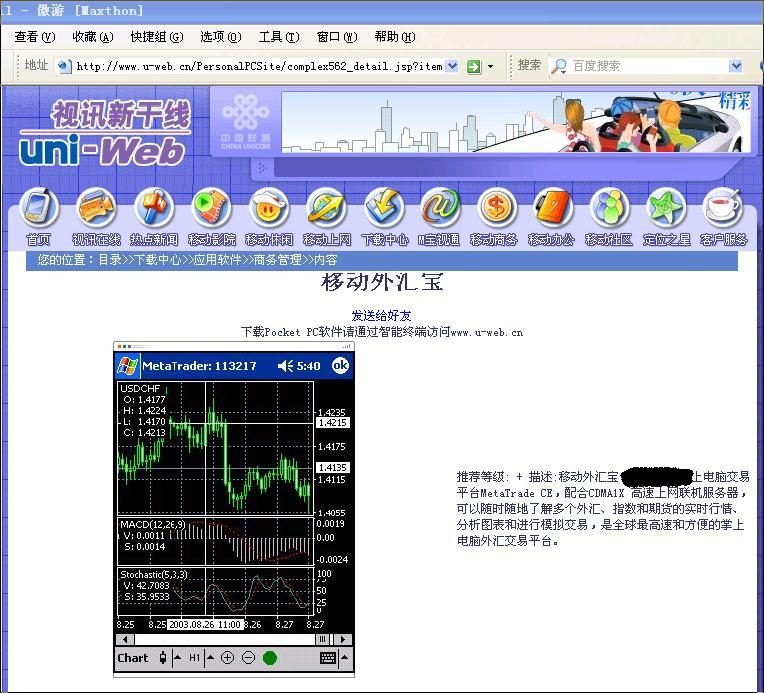Image resolution: width=764 pixels, height=693 pixels.
Task: Click the 1.4135 price level label
Action: [333, 467]
